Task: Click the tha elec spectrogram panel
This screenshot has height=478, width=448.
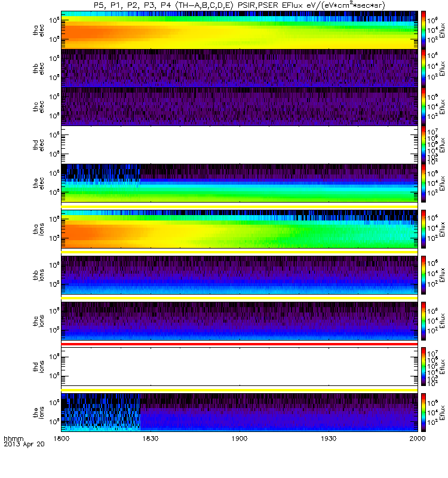Action: tap(240, 30)
